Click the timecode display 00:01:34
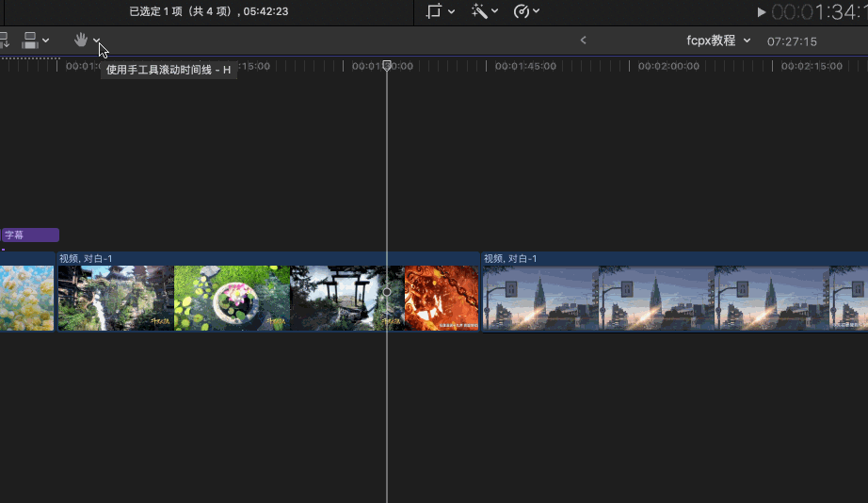Image resolution: width=868 pixels, height=503 pixels. [x=819, y=11]
